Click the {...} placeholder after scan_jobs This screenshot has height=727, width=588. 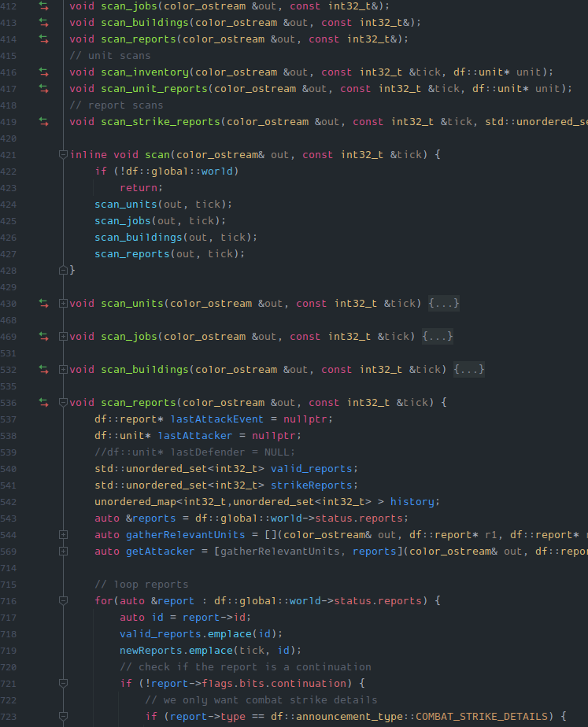[x=438, y=336]
